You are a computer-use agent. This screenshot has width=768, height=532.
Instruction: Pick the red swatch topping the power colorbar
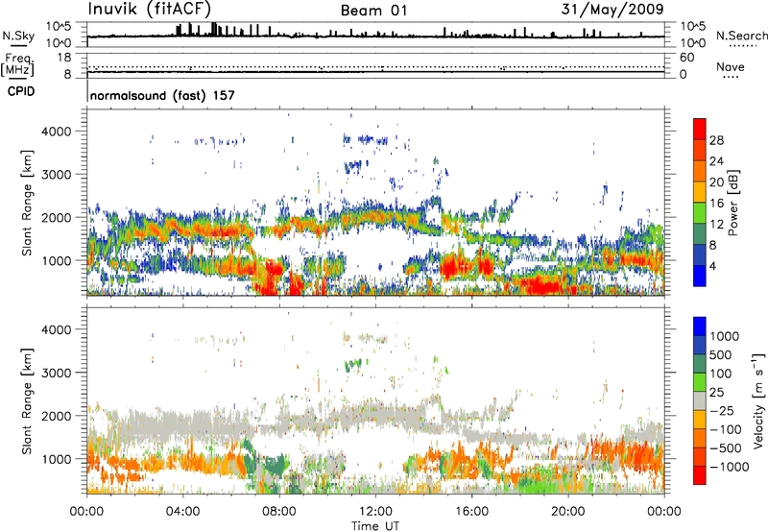tap(700, 129)
